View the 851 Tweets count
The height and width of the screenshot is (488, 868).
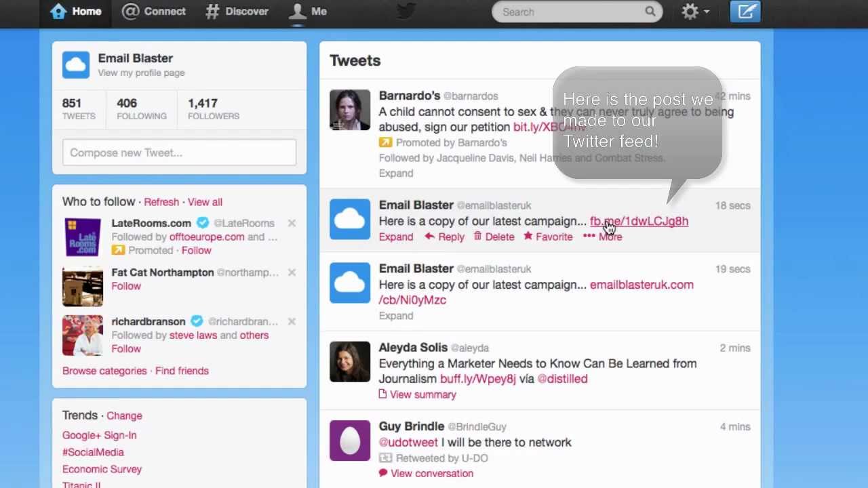tap(79, 108)
